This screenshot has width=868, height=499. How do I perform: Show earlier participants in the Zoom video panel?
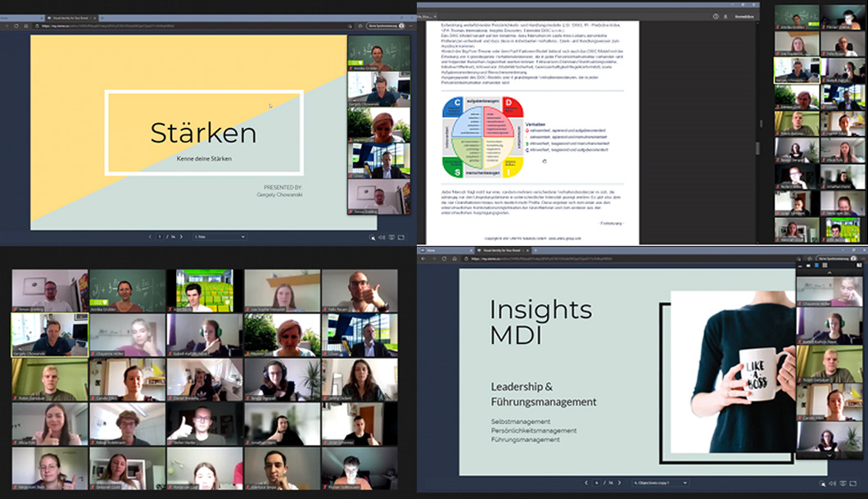tap(830, 273)
